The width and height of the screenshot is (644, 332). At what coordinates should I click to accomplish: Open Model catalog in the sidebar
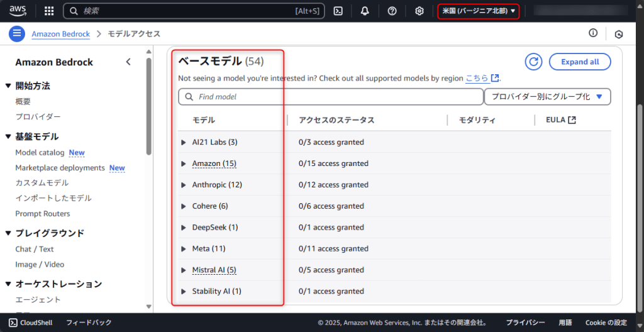40,152
